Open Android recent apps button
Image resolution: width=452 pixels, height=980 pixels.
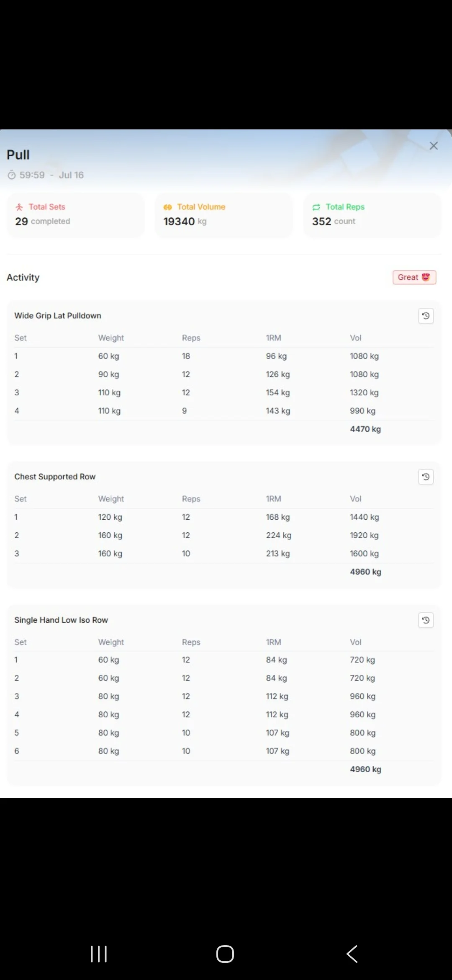pos(99,954)
